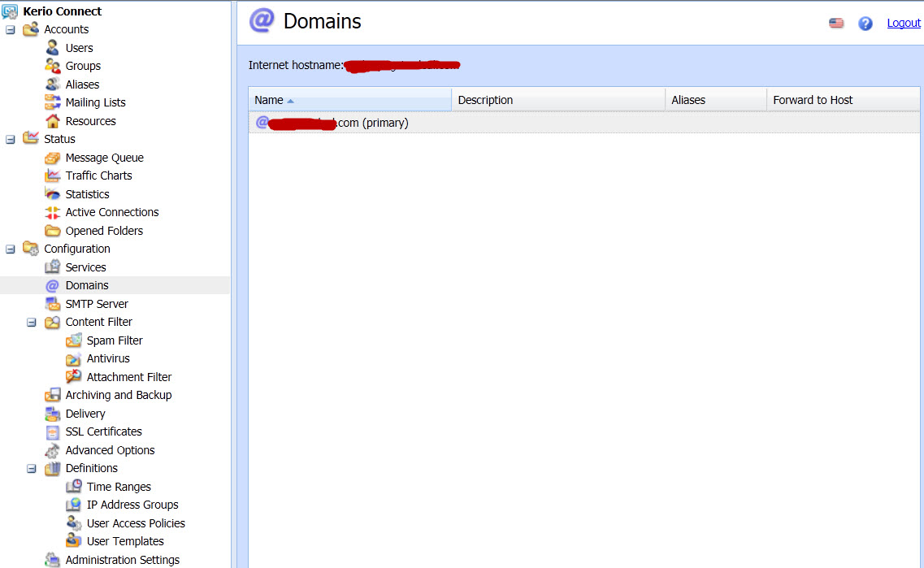This screenshot has width=924, height=568.
Task: Collapse the Definitions tree node
Action: click(31, 468)
